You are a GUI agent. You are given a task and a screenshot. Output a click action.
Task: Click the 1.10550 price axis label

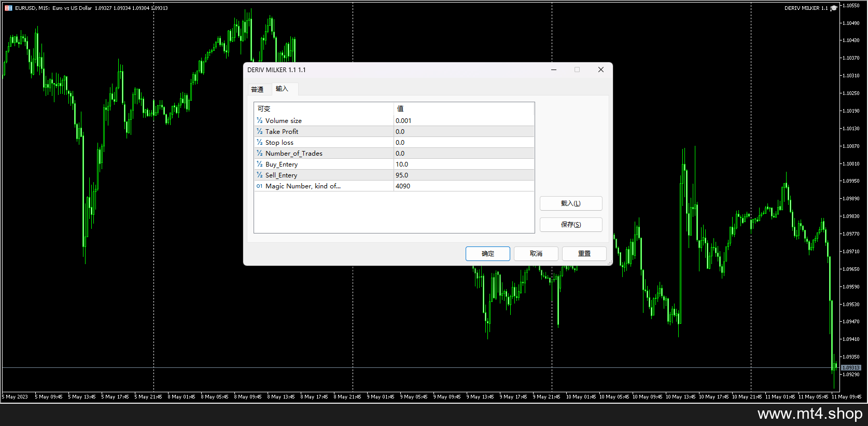point(851,5)
